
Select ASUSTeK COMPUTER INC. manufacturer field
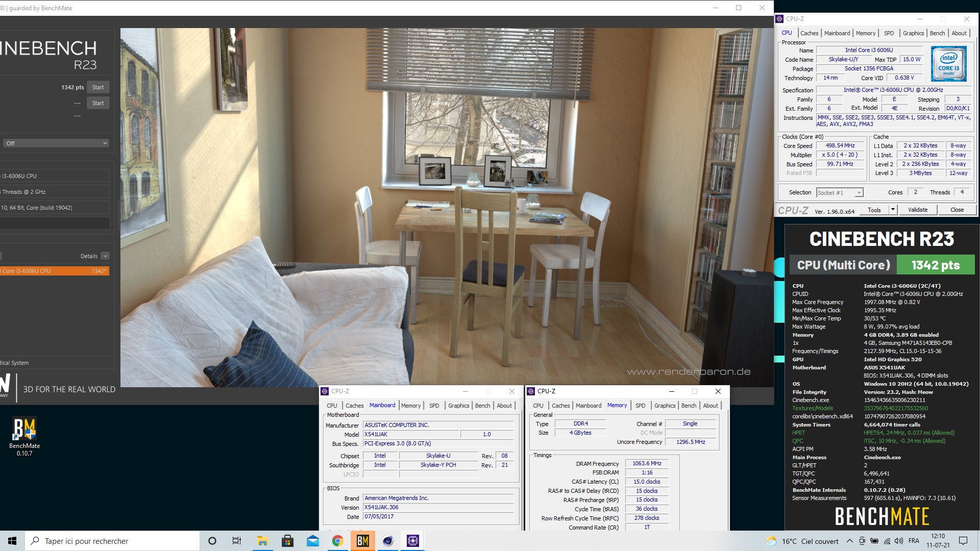click(x=438, y=425)
